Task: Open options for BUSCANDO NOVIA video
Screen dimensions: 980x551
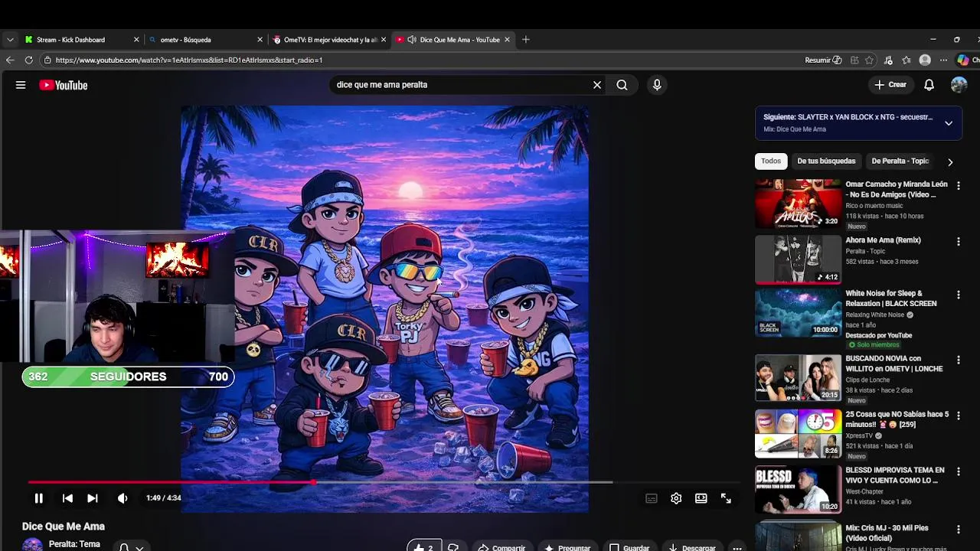Action: (x=958, y=360)
